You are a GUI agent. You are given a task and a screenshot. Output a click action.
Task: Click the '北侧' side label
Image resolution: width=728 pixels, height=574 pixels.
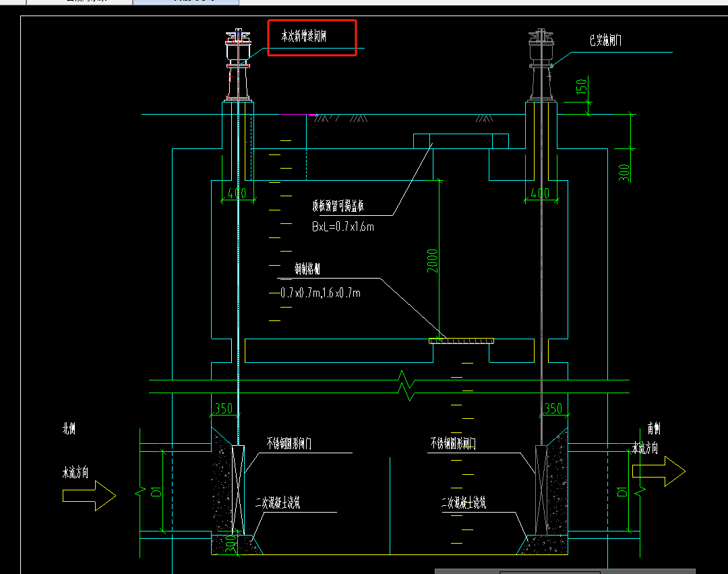click(x=69, y=428)
